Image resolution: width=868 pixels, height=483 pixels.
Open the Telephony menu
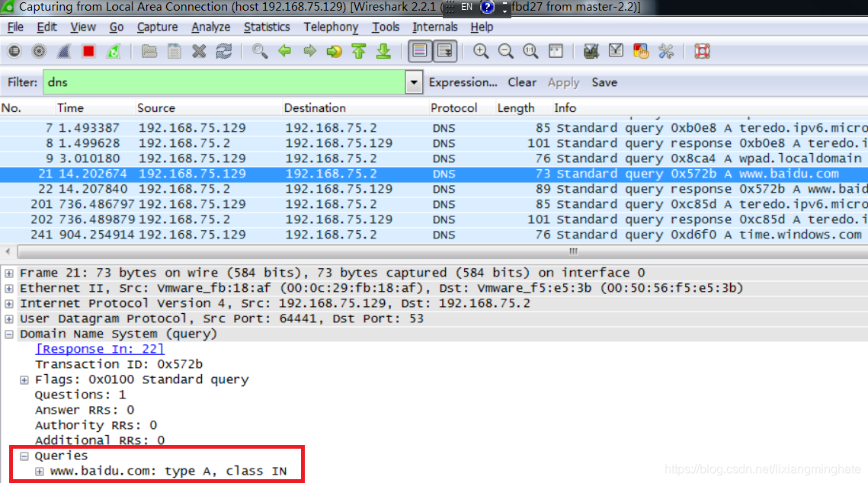point(331,27)
